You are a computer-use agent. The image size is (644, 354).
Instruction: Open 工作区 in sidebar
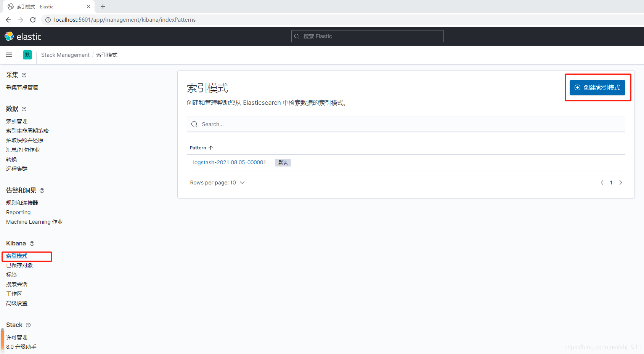tap(14, 294)
